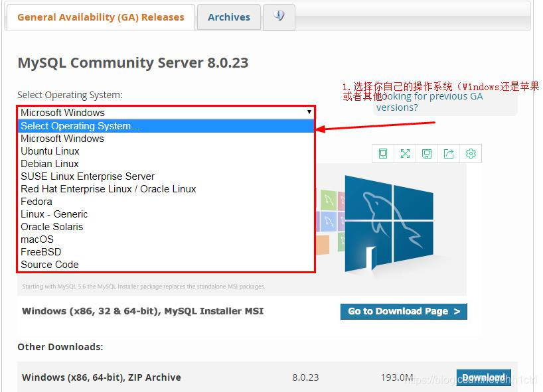Click the 'MySQL Community Server 8.0.23' heading

click(x=133, y=62)
